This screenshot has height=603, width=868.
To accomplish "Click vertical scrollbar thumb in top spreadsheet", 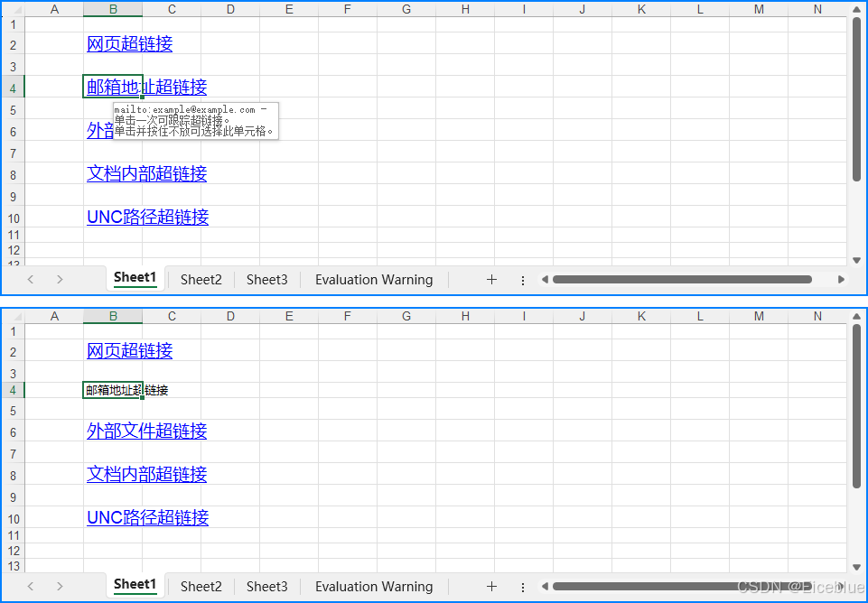I will [x=857, y=99].
